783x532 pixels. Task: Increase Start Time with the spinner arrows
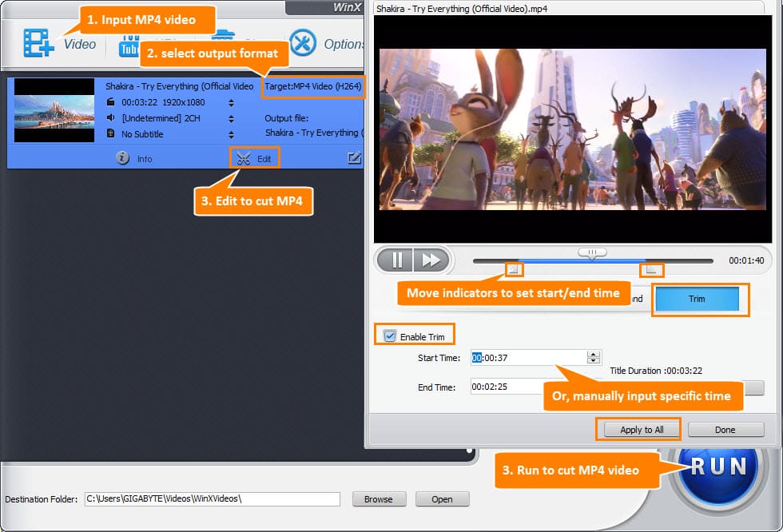(x=594, y=355)
